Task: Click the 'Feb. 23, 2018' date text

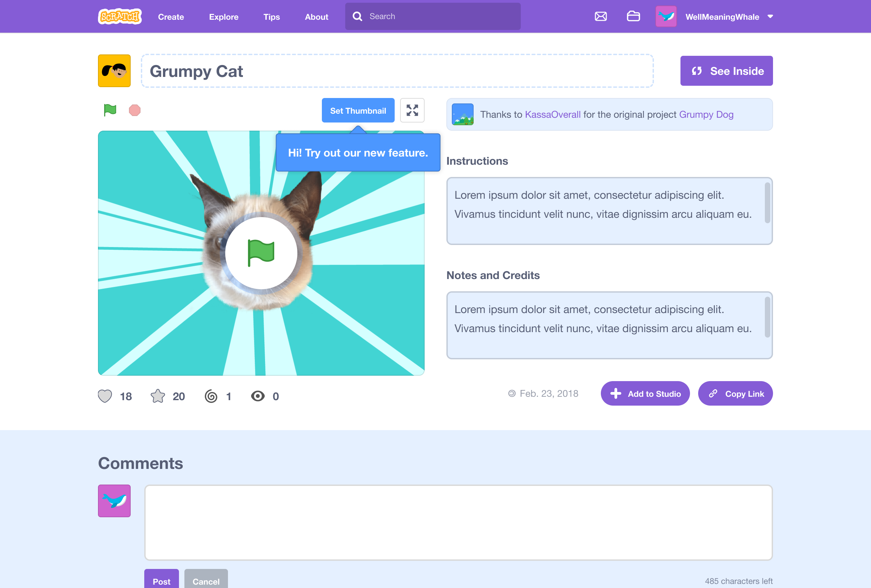Action: 549,393
